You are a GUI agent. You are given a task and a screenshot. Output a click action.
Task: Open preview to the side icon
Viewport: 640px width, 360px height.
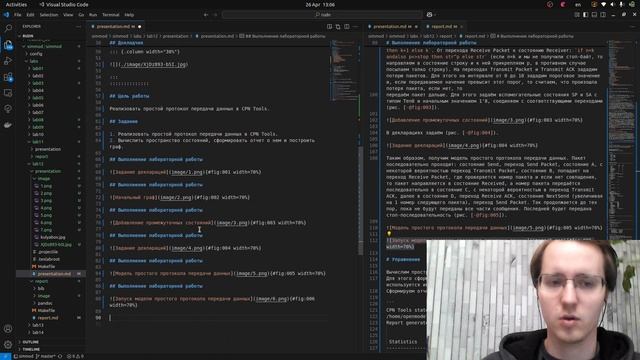click(x=329, y=27)
